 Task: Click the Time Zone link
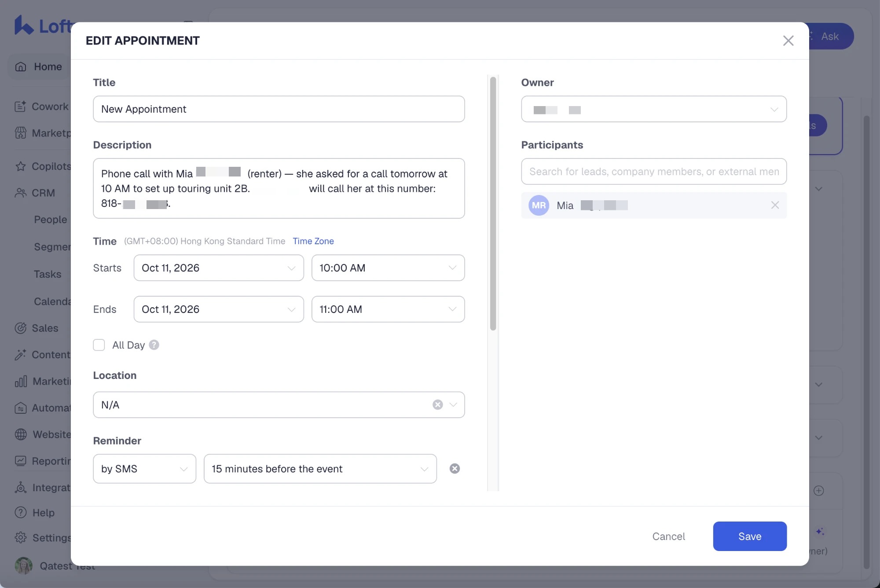tap(313, 241)
